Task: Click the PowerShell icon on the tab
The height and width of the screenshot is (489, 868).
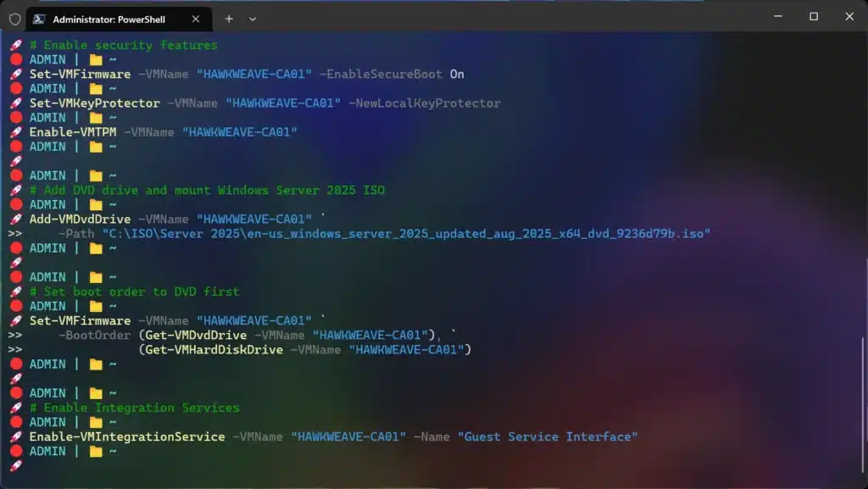Action: 39,18
